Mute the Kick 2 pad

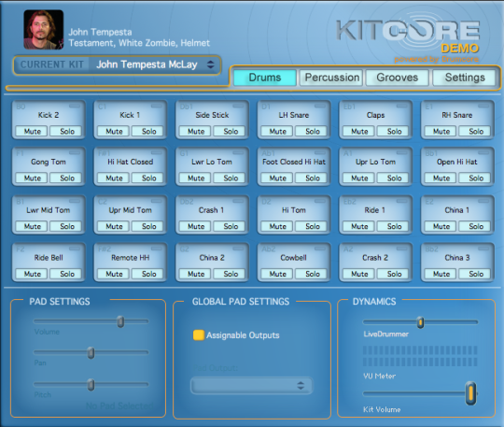coord(32,132)
